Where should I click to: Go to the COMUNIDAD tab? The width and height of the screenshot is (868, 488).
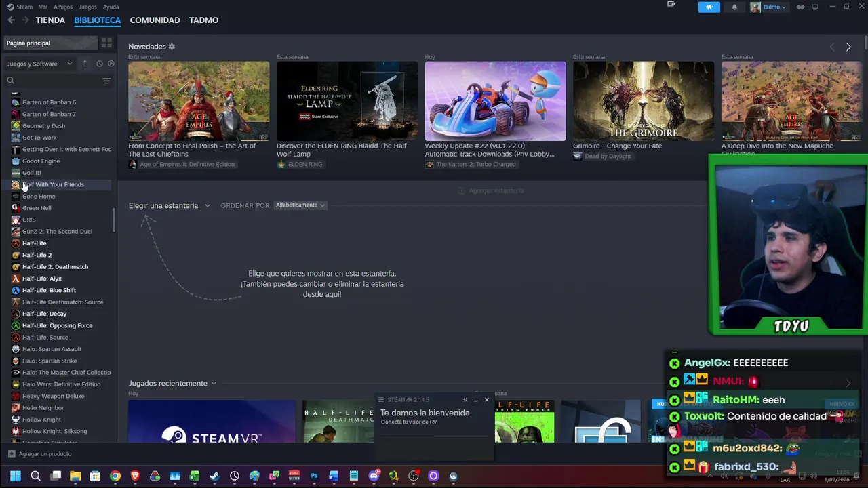[x=155, y=20]
